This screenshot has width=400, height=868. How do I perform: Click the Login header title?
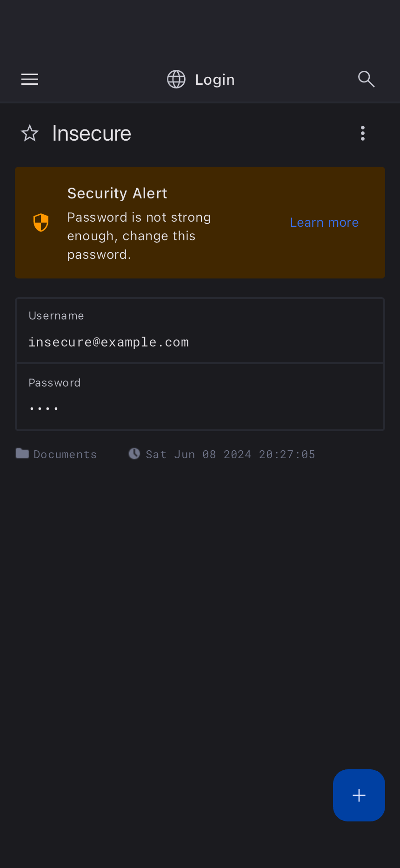click(x=215, y=80)
